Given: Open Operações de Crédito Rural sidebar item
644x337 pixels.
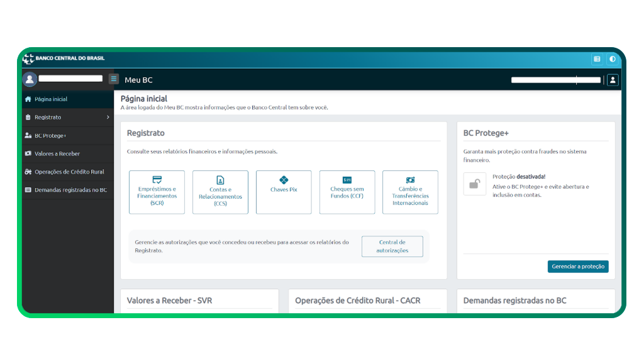Looking at the screenshot, I should coord(69,172).
